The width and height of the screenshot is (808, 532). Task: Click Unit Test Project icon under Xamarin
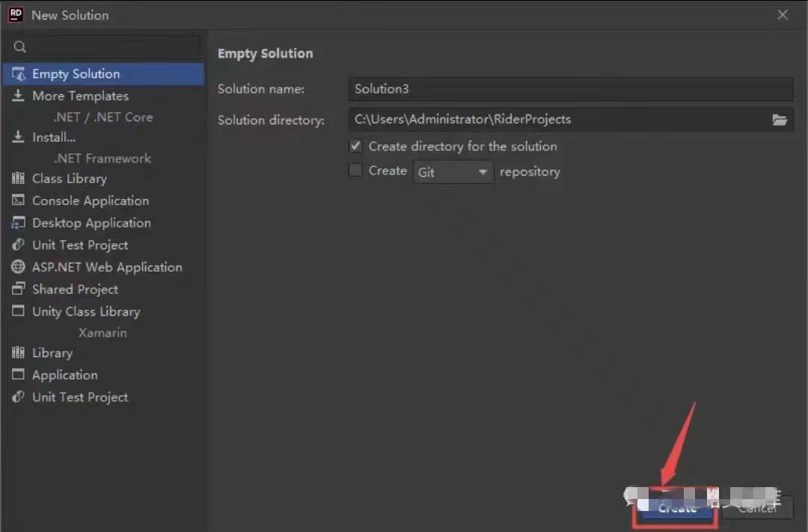[x=18, y=397]
